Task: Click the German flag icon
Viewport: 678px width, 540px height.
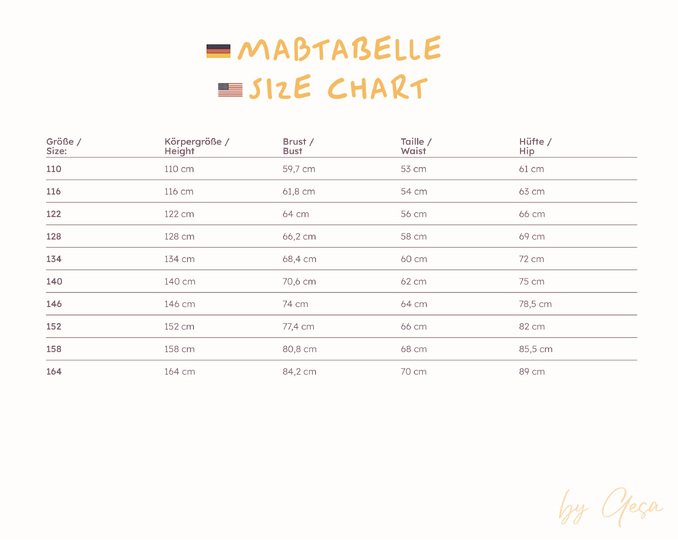Action: coord(218,50)
